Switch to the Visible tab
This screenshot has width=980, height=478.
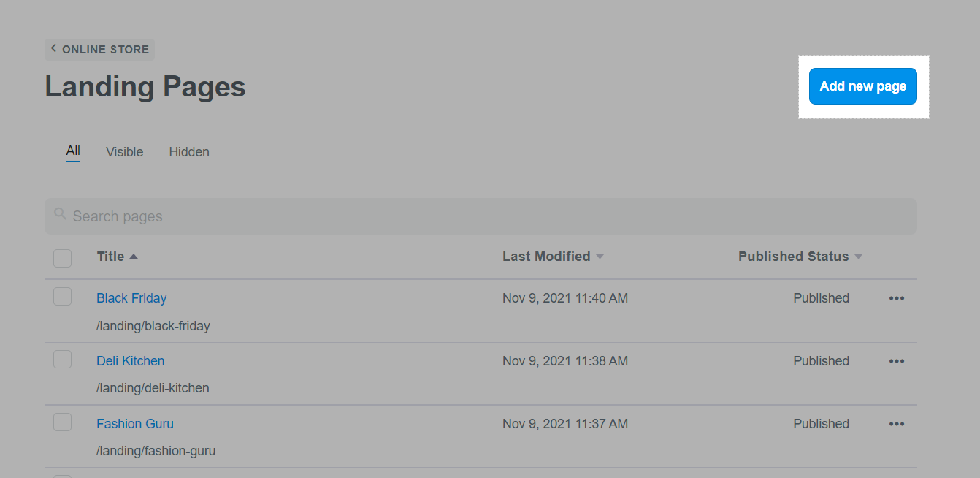coord(124,152)
